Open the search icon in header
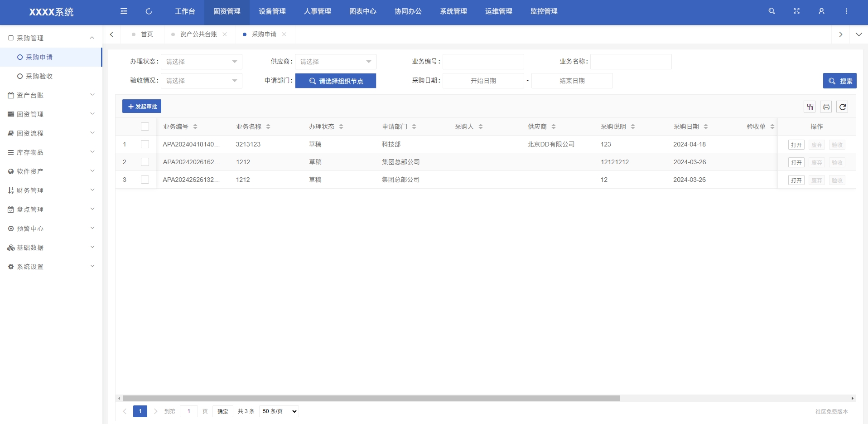868x424 pixels. coord(772,11)
